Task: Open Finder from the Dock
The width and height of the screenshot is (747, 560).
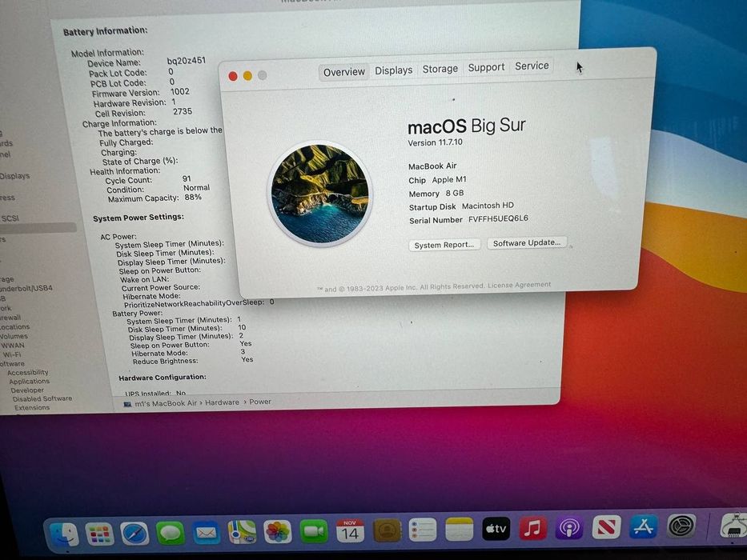Action: (x=64, y=535)
